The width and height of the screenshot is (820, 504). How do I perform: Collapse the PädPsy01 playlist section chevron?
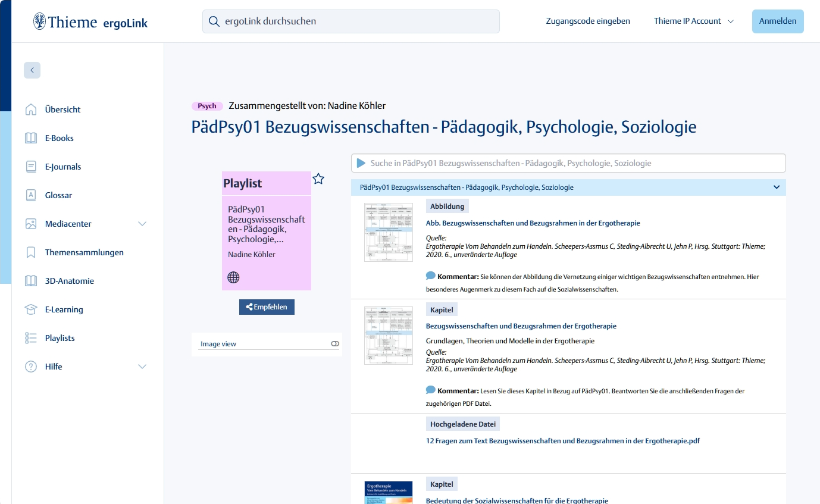tap(776, 187)
